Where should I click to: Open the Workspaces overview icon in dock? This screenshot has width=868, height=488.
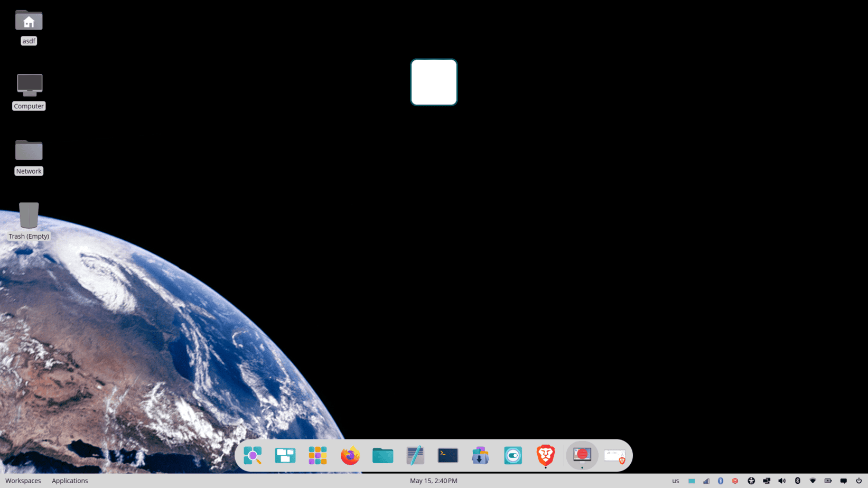[285, 455]
